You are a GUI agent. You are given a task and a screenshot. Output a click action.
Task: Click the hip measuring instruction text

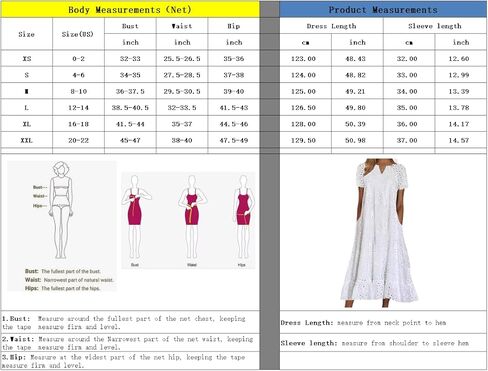pos(123,361)
